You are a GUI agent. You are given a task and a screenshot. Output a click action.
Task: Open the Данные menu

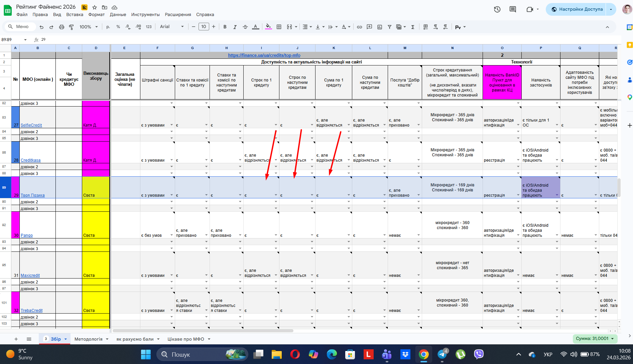click(118, 15)
